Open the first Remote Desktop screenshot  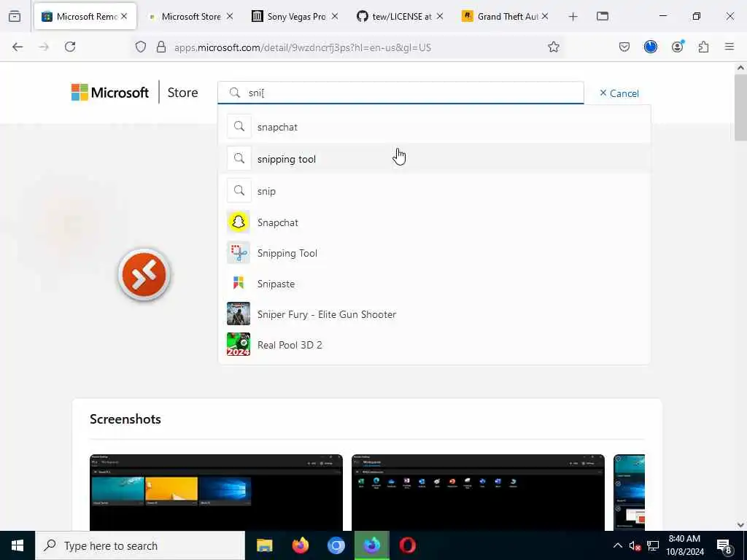[x=216, y=492]
